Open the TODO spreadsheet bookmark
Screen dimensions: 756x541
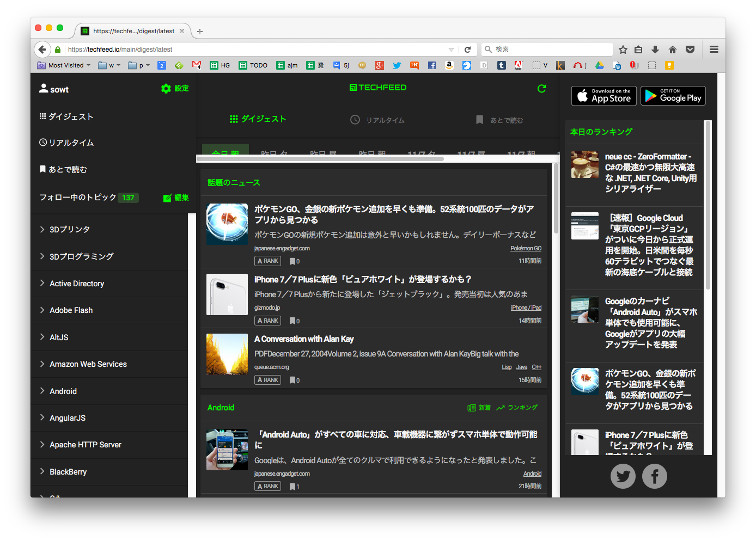pyautogui.click(x=253, y=65)
